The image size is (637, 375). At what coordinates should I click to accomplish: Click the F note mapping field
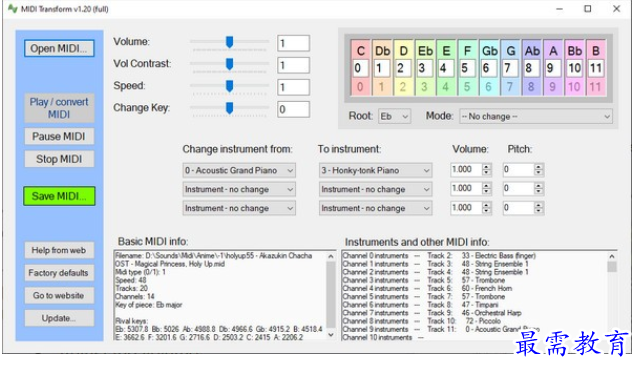tap(467, 68)
